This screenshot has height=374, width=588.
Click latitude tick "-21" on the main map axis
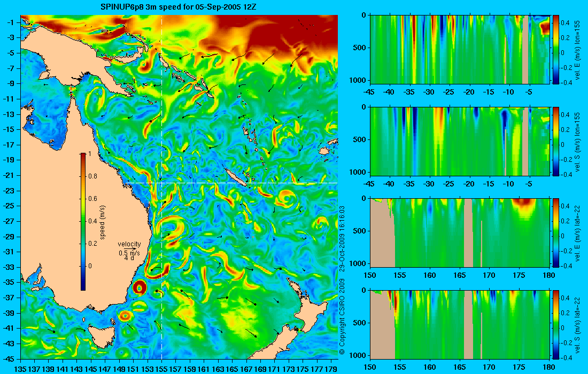(8, 175)
